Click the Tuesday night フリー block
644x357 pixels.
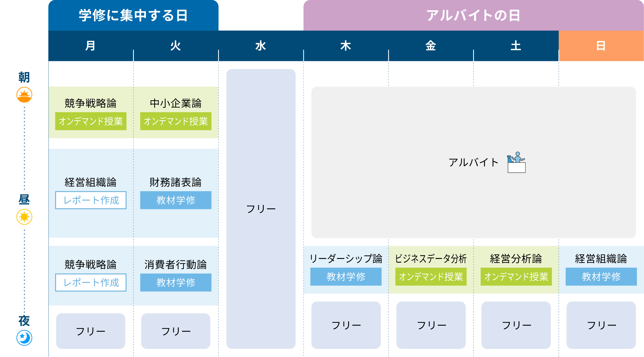click(x=176, y=331)
